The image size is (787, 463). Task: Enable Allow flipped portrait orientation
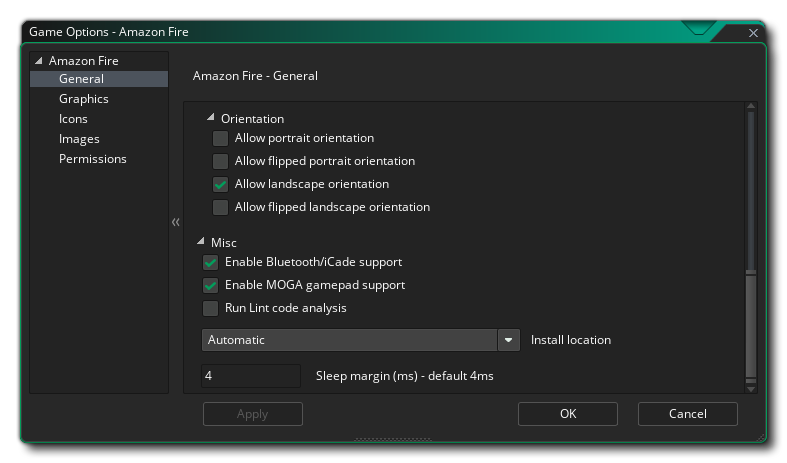(220, 161)
